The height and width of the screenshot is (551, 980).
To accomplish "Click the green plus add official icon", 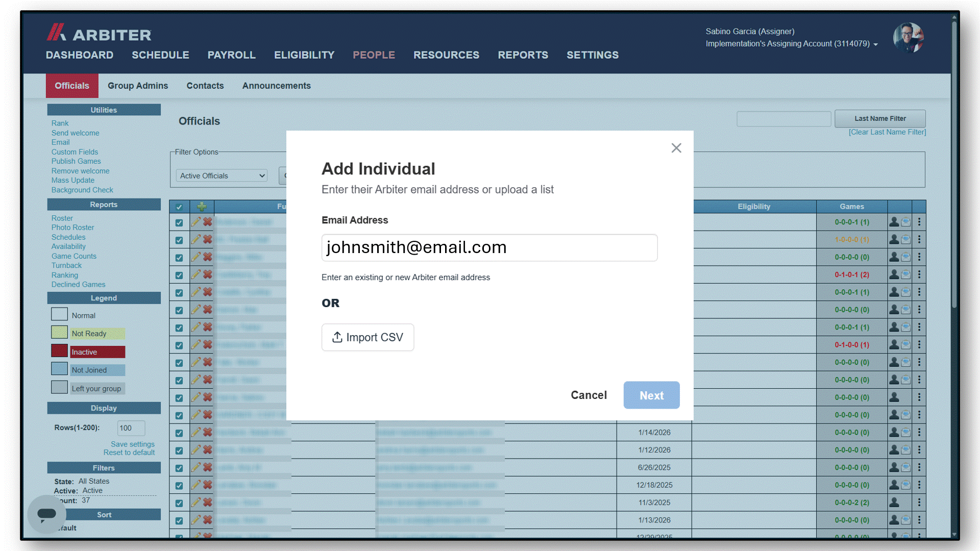I will (202, 207).
